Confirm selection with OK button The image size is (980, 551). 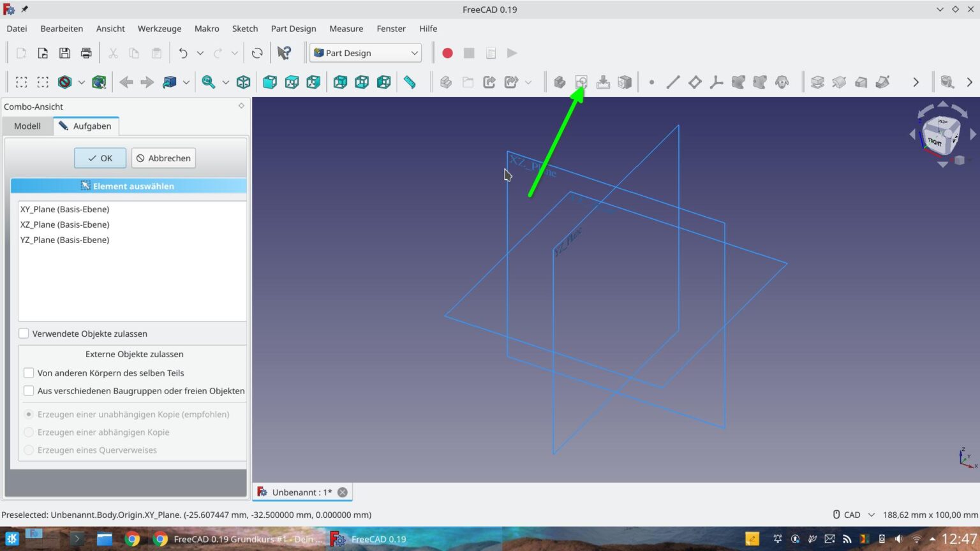click(x=100, y=158)
